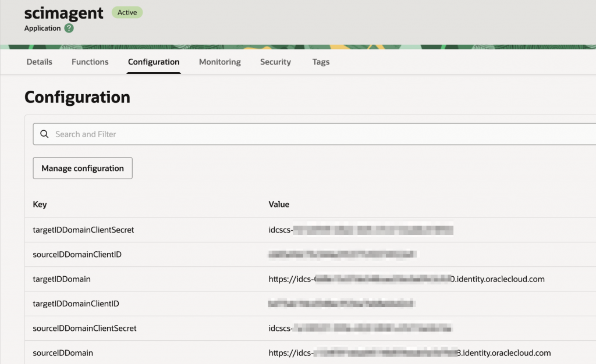Switch to the Tags tab
Image resolution: width=596 pixels, height=364 pixels.
(321, 62)
